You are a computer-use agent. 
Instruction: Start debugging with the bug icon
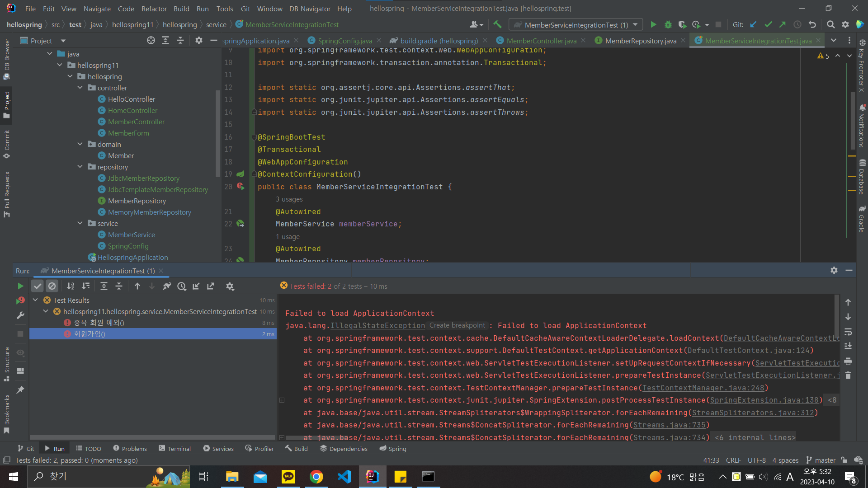668,24
